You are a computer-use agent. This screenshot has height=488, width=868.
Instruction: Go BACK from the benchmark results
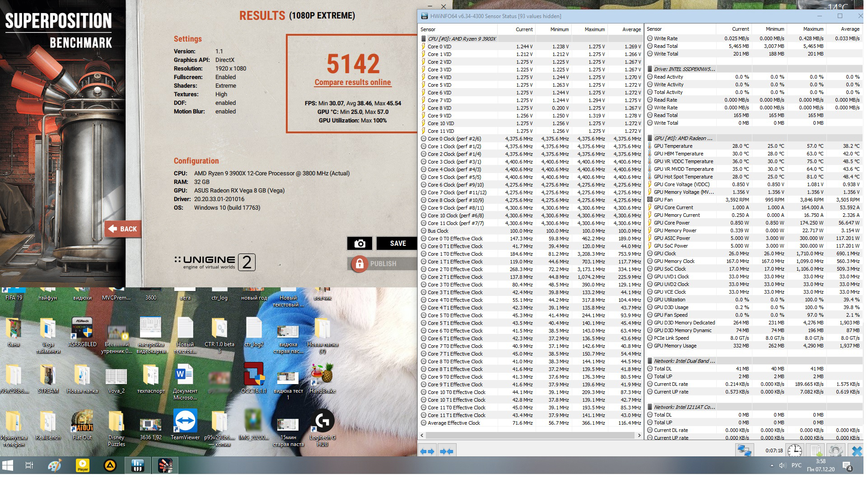123,229
